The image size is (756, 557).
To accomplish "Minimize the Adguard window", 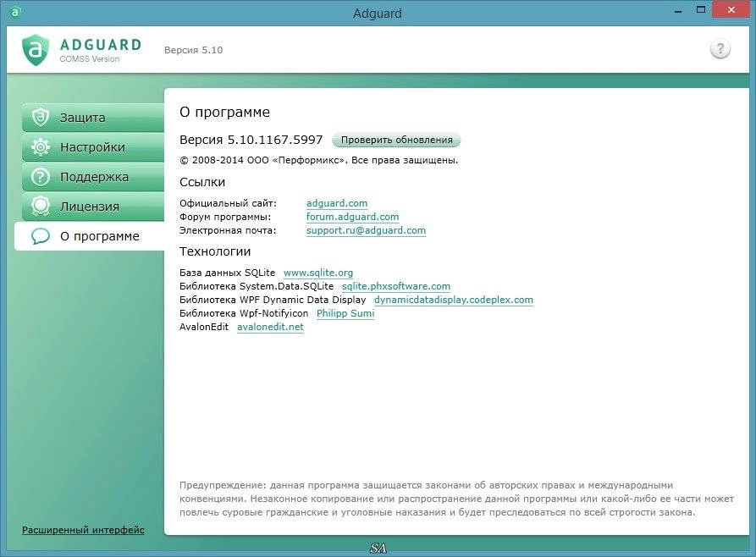I will (678, 11).
